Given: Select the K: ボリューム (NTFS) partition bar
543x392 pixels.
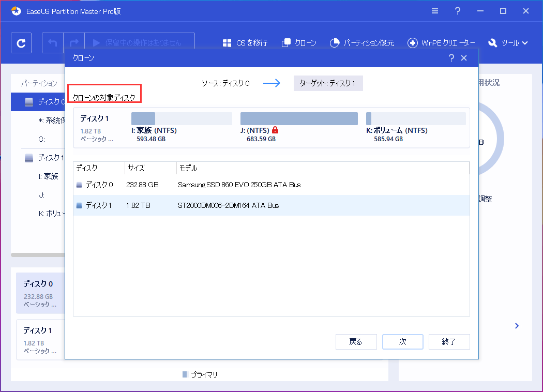Looking at the screenshot, I should click(416, 118).
